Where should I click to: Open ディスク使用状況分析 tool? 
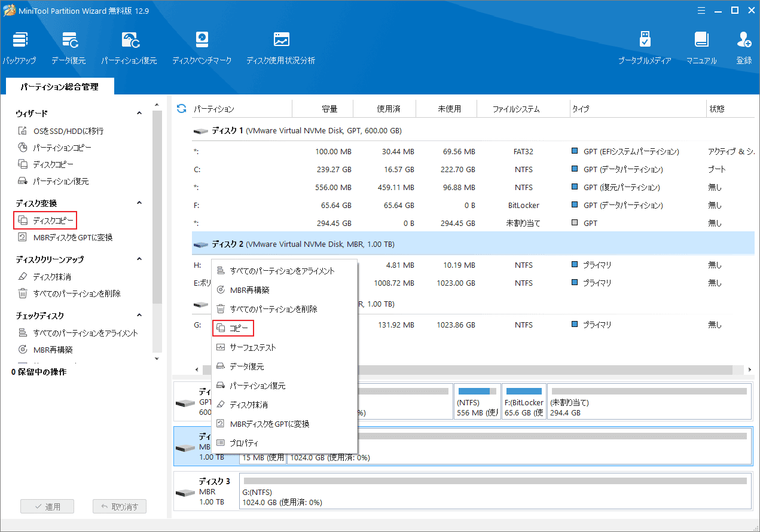[x=281, y=48]
